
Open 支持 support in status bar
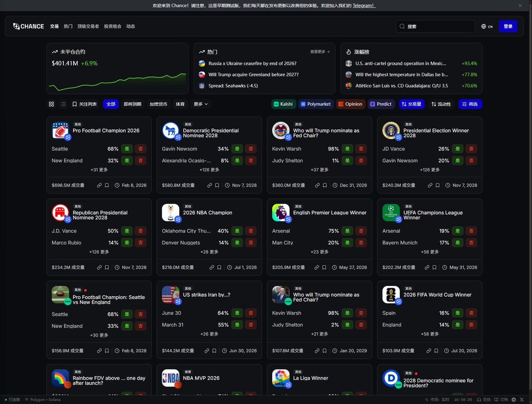(x=484, y=400)
